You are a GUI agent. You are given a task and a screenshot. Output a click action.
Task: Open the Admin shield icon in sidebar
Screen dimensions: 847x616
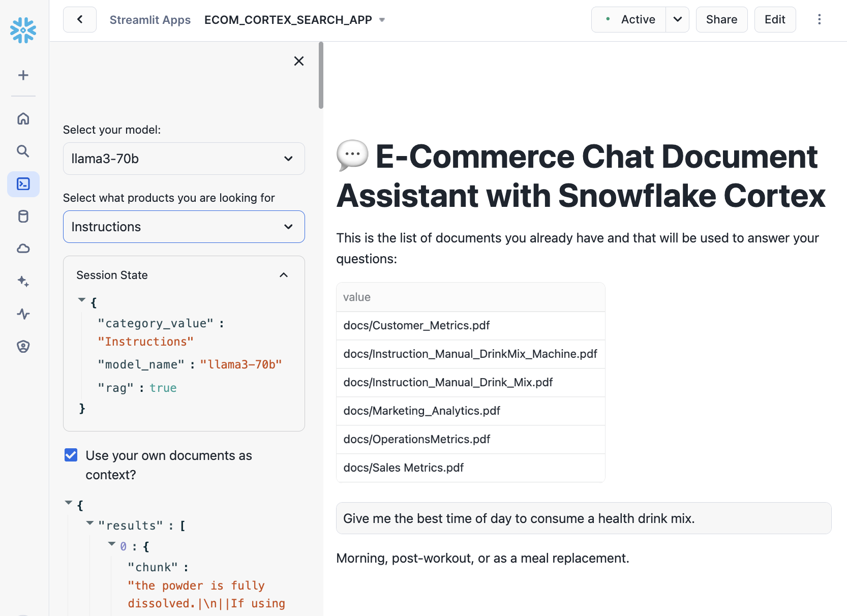pos(23,346)
